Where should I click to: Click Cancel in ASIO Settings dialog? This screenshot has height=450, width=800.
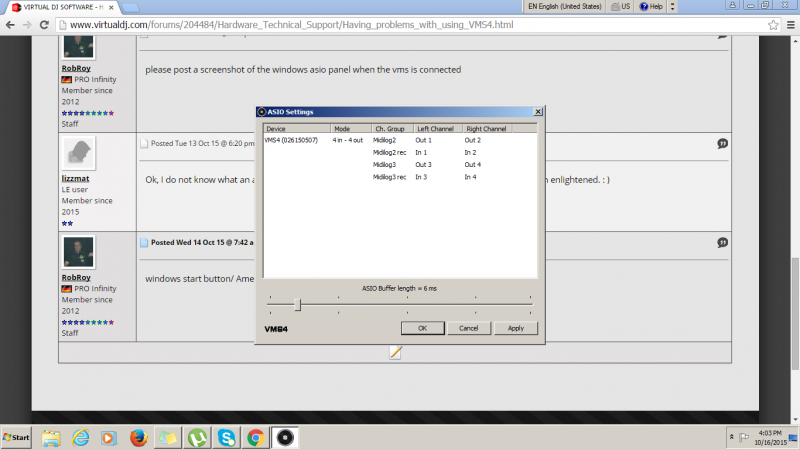[x=468, y=328]
